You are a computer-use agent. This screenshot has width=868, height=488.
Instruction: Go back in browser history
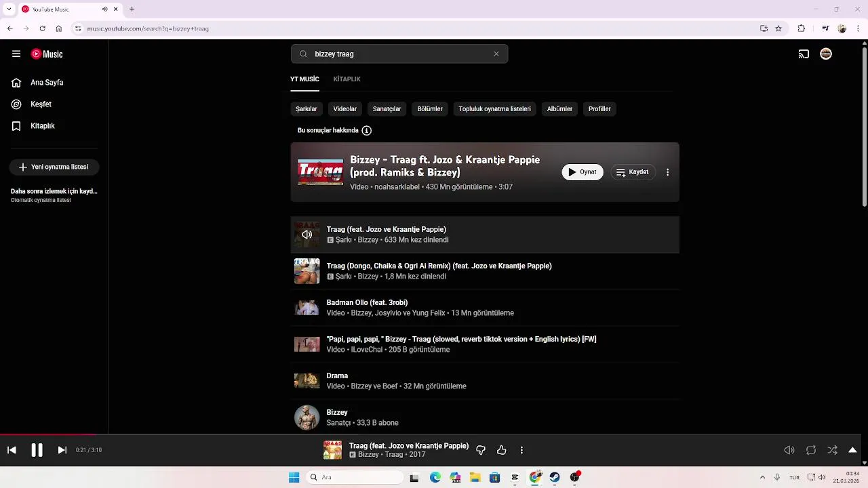[x=9, y=28]
